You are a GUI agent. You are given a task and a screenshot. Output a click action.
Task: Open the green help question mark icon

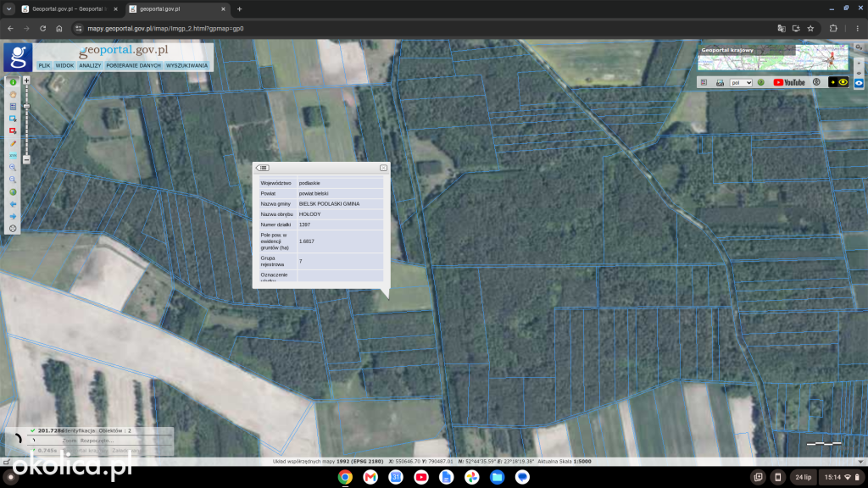click(760, 82)
